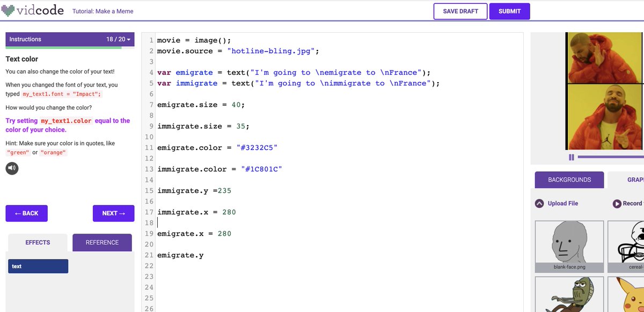The height and width of the screenshot is (312, 644).
Task: Click 280 on the emigrate.x line
Action: pyautogui.click(x=224, y=234)
